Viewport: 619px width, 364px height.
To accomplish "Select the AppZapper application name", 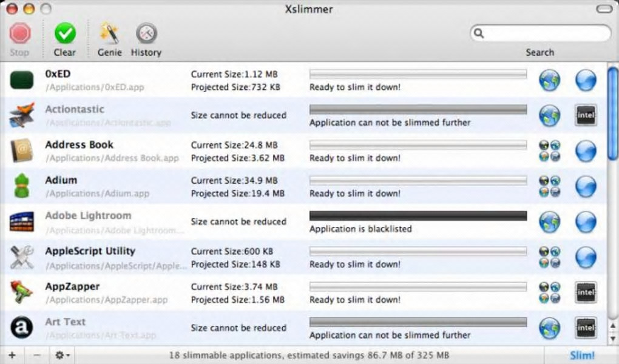I will pyautogui.click(x=72, y=286).
